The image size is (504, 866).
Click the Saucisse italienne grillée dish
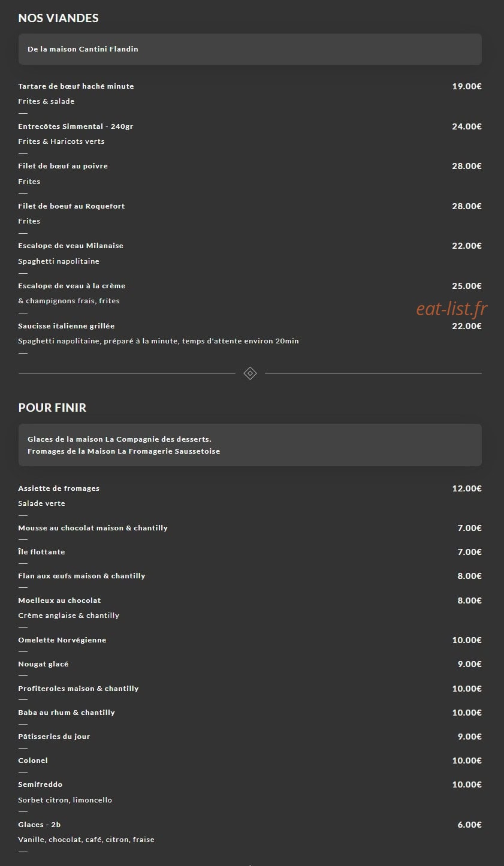pyautogui.click(x=67, y=326)
